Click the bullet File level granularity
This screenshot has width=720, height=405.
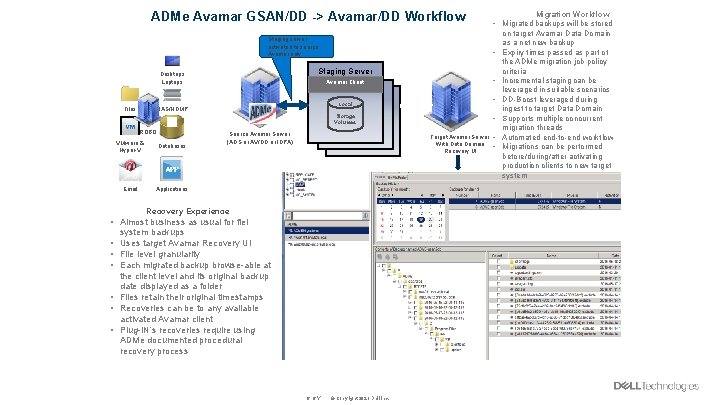coord(160,254)
